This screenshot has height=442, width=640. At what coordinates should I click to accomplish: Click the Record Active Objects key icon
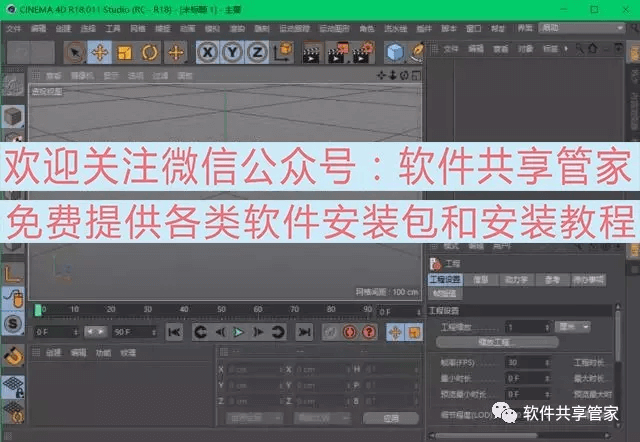click(330, 332)
